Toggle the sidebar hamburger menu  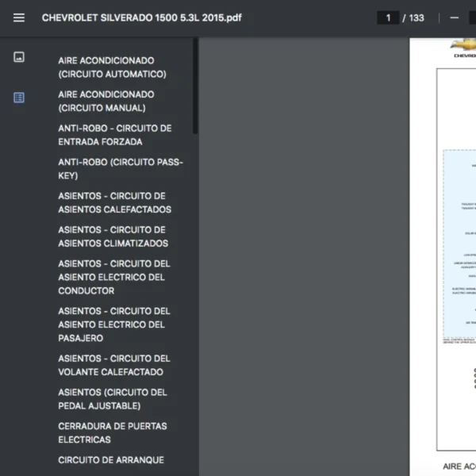pyautogui.click(x=19, y=17)
